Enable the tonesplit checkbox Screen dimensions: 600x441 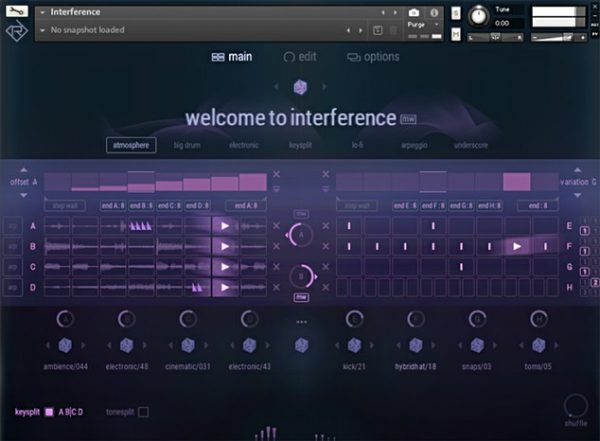pyautogui.click(x=143, y=411)
